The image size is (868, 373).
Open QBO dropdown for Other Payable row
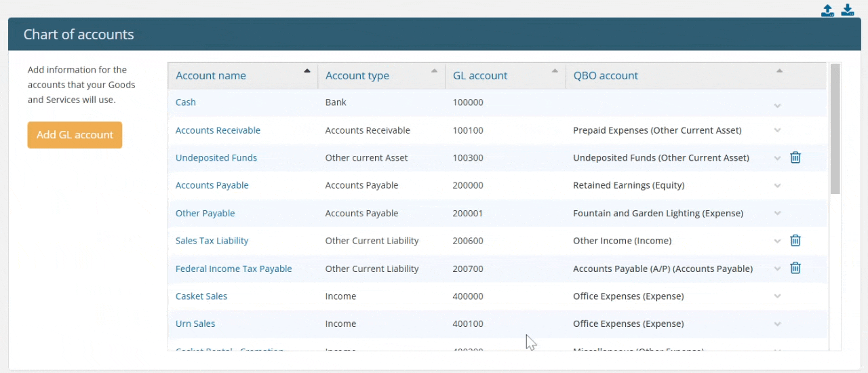click(777, 213)
